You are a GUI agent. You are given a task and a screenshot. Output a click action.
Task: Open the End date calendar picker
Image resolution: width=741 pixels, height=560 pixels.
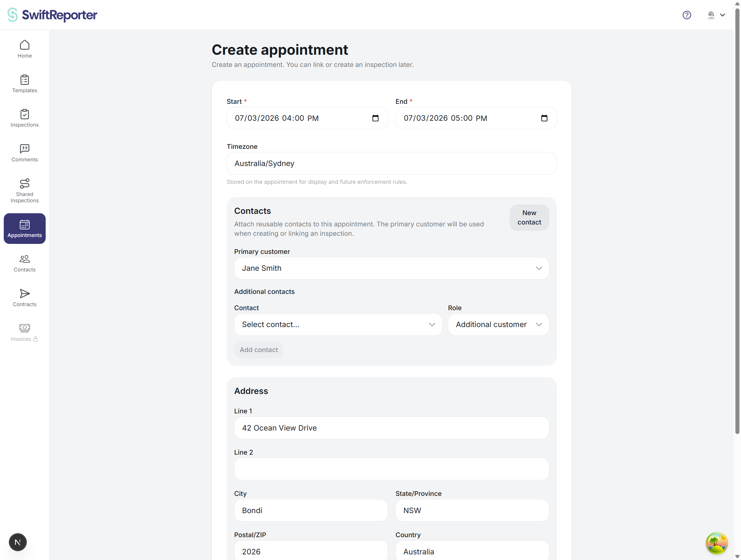[544, 118]
